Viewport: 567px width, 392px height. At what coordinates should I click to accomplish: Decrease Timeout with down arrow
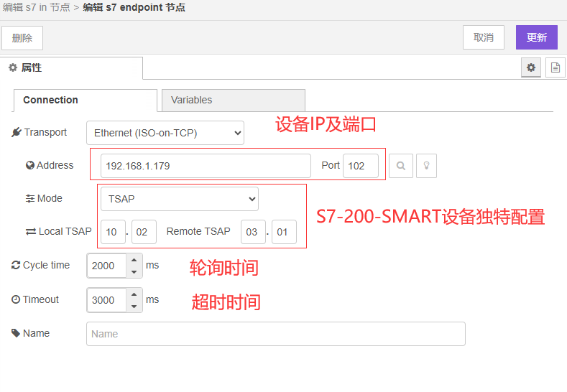pos(134,306)
